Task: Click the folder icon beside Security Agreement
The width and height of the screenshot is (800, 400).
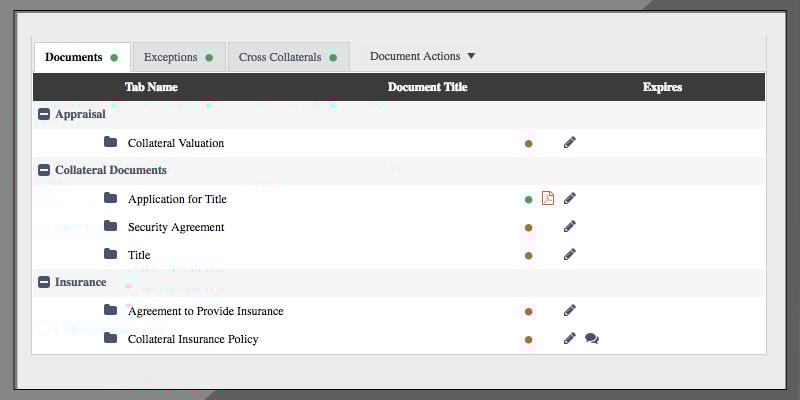Action: (x=111, y=226)
